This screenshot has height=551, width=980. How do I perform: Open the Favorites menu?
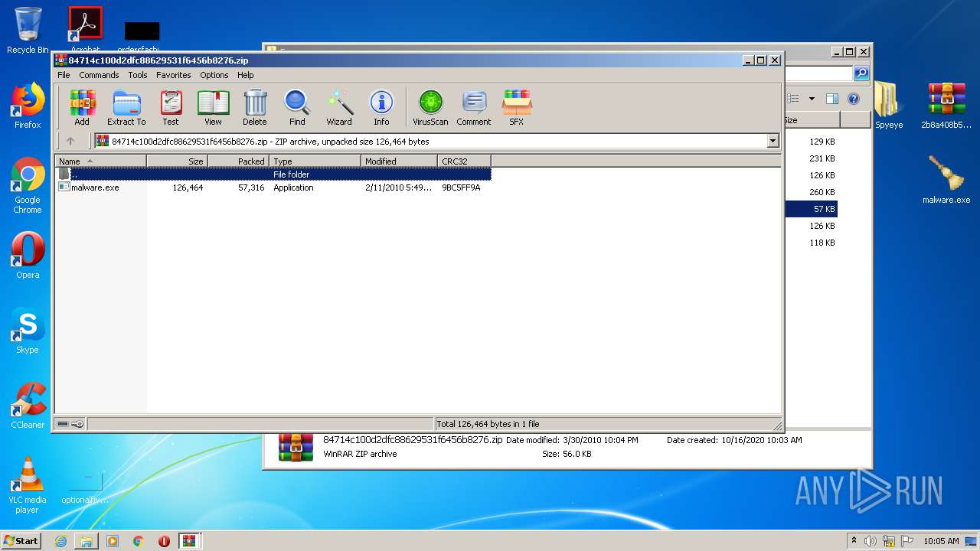[x=174, y=75]
